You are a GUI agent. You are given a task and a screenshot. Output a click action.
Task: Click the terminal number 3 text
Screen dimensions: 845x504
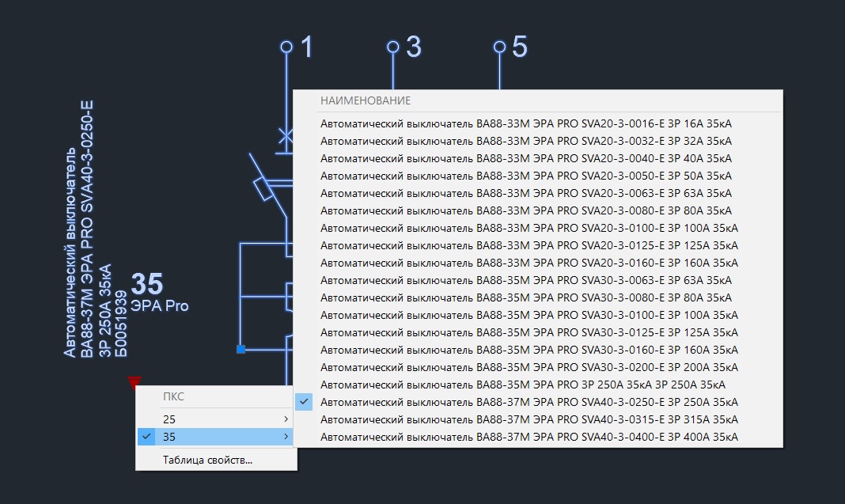click(413, 47)
